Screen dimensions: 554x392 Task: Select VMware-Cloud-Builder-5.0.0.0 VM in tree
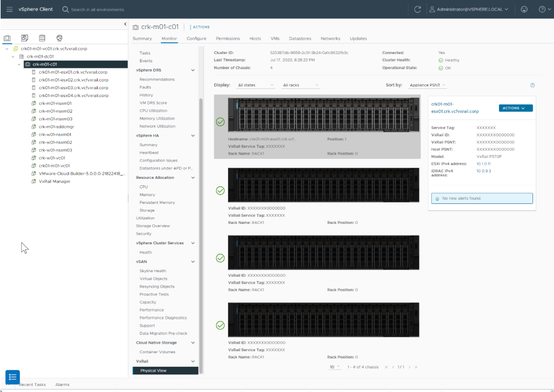pyautogui.click(x=82, y=173)
